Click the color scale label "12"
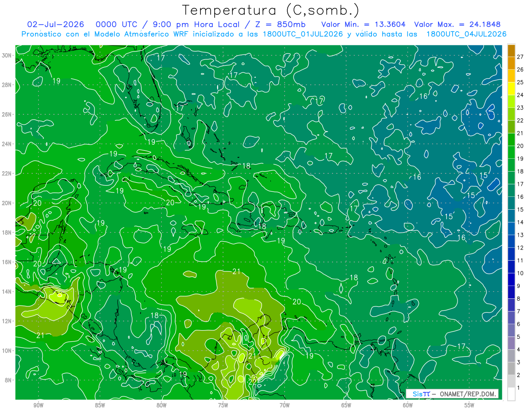This screenshot has height=411, width=532. 520,248
